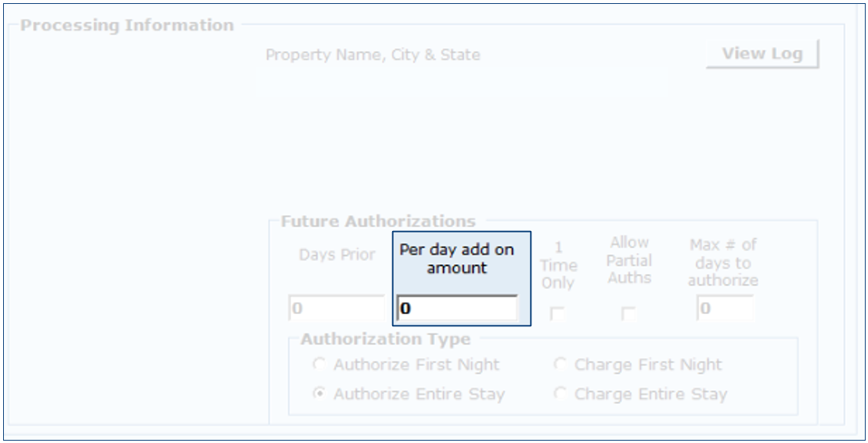This screenshot has width=868, height=443.
Task: Click the Processing Information group title
Action: point(127,25)
